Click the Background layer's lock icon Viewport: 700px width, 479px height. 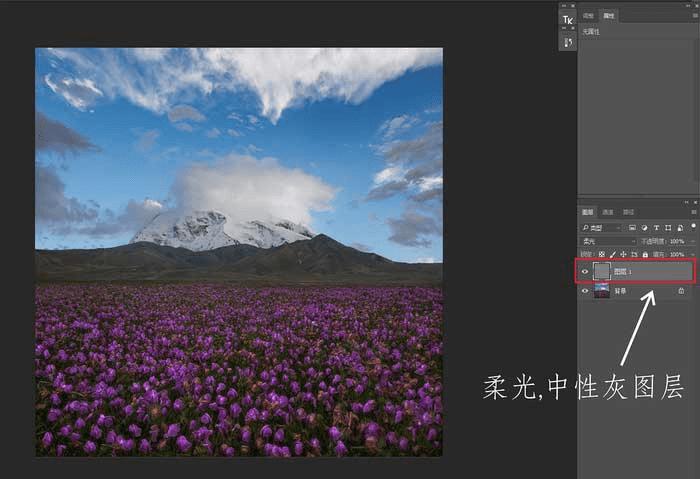click(681, 291)
